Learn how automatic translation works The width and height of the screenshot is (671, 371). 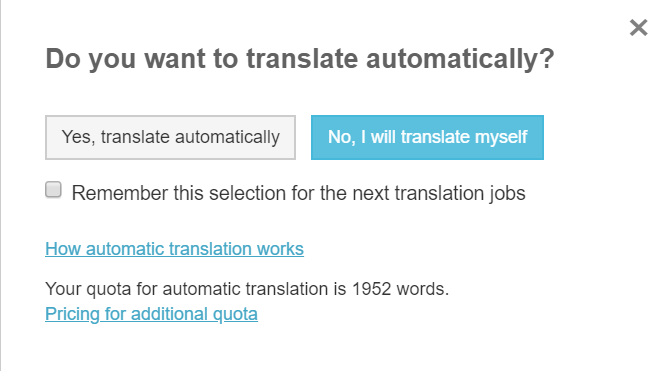(175, 249)
